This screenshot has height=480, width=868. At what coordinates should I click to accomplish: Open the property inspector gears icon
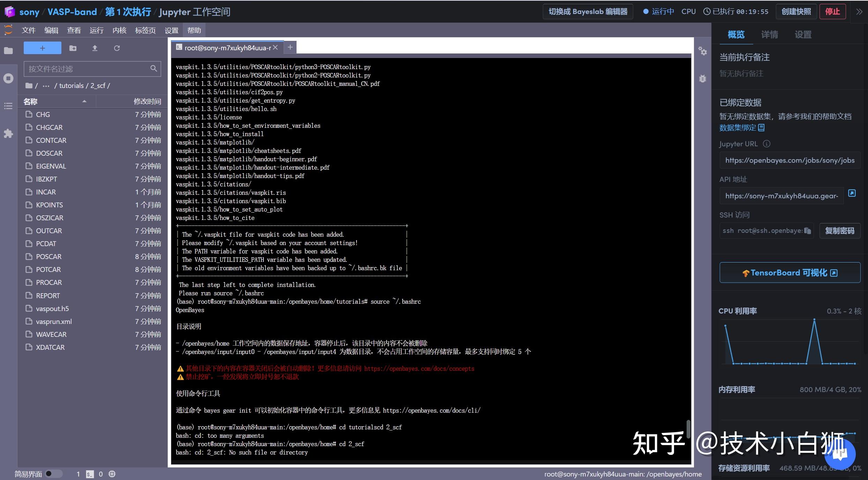[x=702, y=51]
